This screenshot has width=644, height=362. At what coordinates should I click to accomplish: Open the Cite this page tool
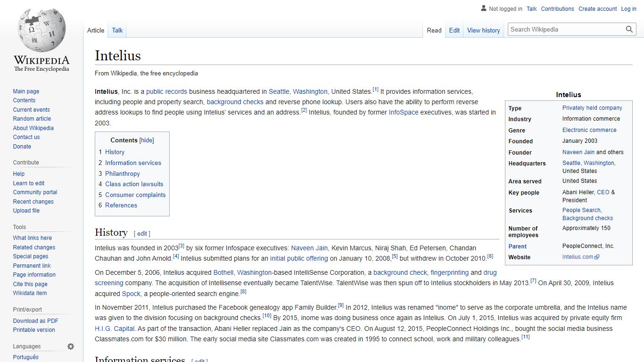click(30, 284)
